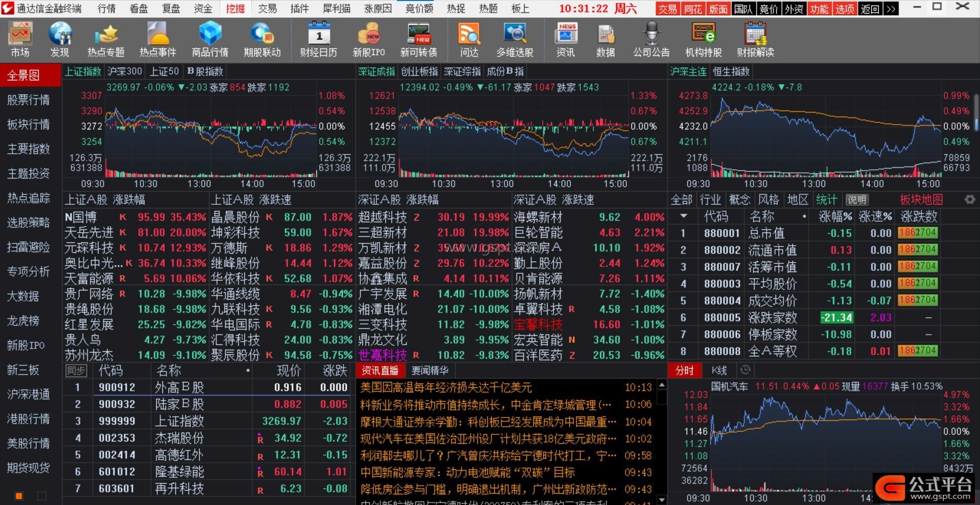
Task: Open the 数据 toolbar icon
Action: coord(605,39)
